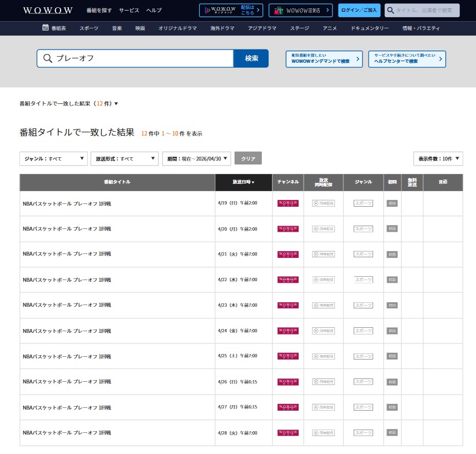This screenshot has height=454, width=476.
Task: Click the クリア button to reset filters
Action: point(248,158)
